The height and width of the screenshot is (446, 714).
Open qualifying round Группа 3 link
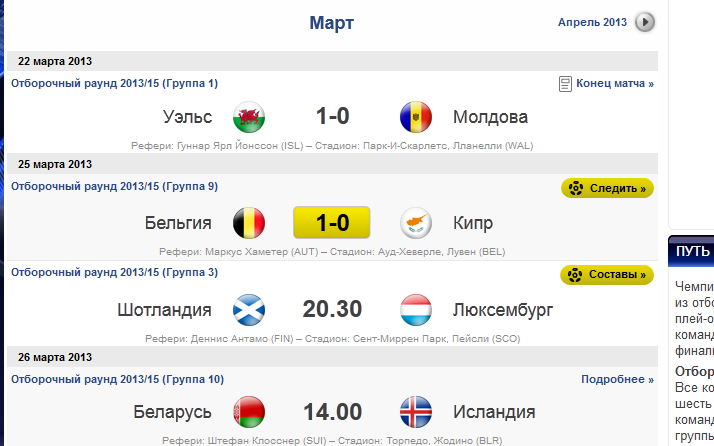[x=114, y=273]
